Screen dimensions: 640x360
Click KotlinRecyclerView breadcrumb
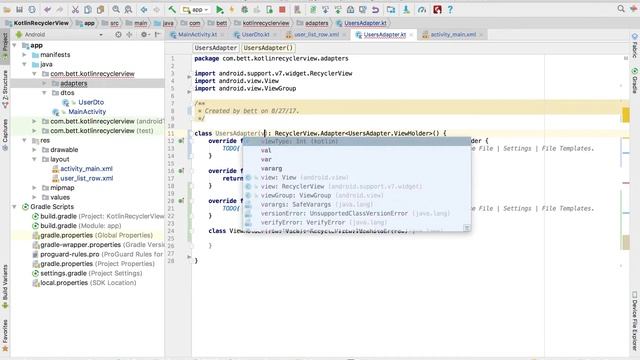pos(41,23)
